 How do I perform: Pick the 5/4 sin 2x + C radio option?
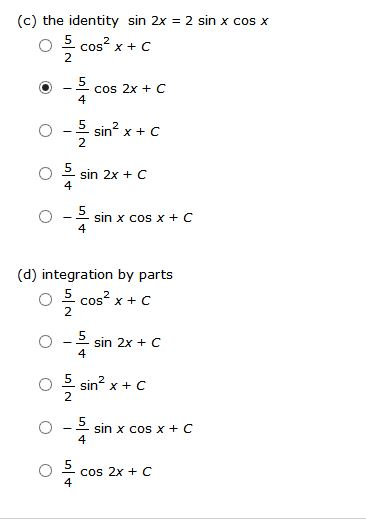point(46,173)
